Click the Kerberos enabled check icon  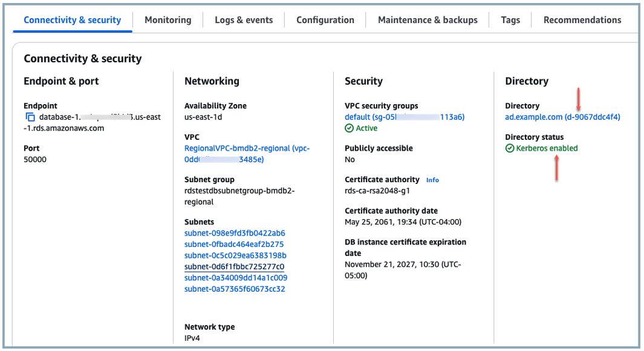click(x=510, y=148)
